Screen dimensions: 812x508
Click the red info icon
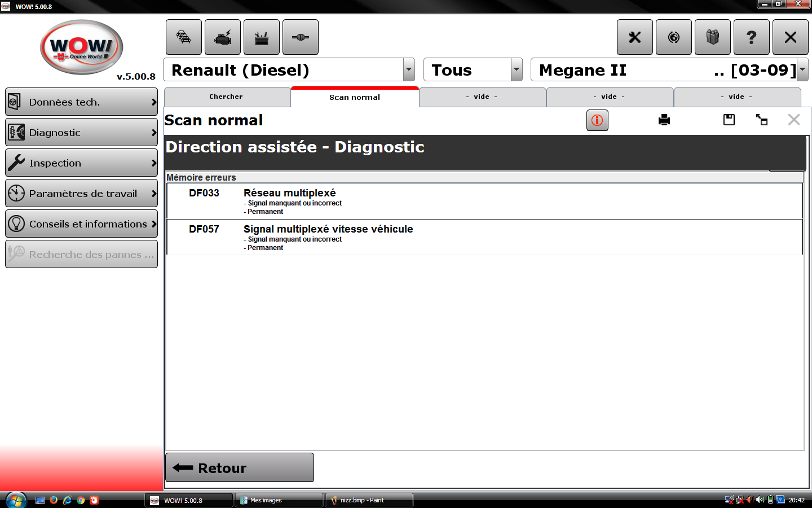(597, 120)
